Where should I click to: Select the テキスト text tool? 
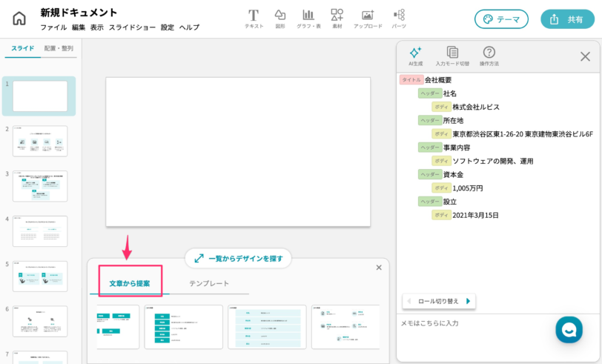[x=254, y=19]
